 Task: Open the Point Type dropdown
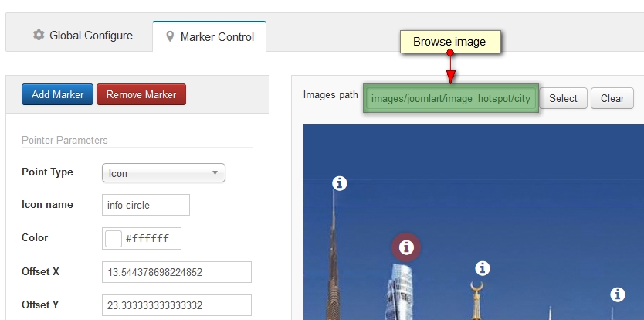pyautogui.click(x=164, y=173)
